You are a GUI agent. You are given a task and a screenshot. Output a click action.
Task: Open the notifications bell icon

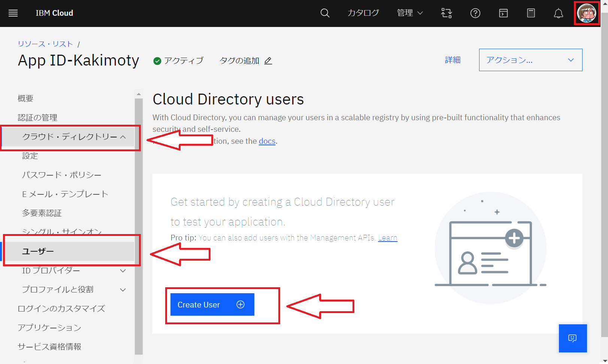tap(558, 13)
